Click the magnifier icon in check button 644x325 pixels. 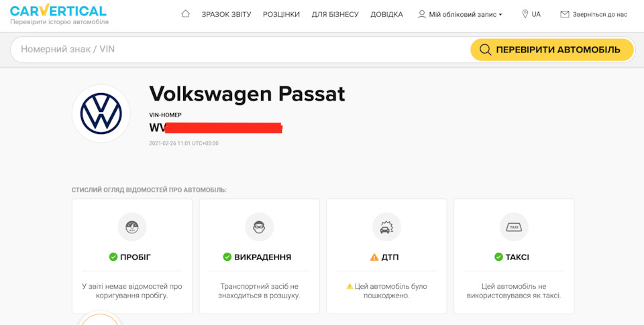pyautogui.click(x=486, y=50)
